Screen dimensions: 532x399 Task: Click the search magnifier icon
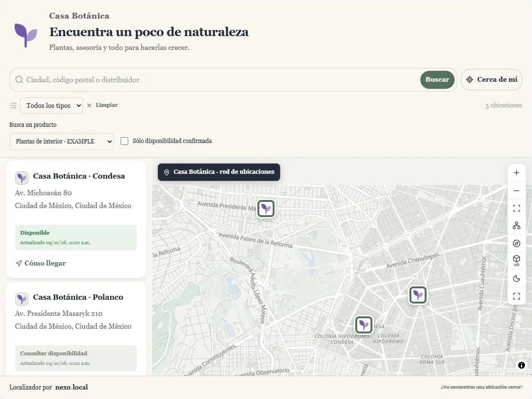(x=19, y=80)
